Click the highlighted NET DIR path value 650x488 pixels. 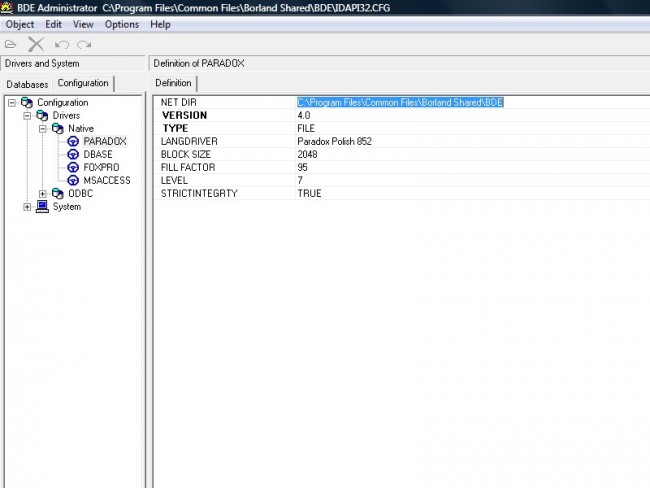click(x=400, y=102)
